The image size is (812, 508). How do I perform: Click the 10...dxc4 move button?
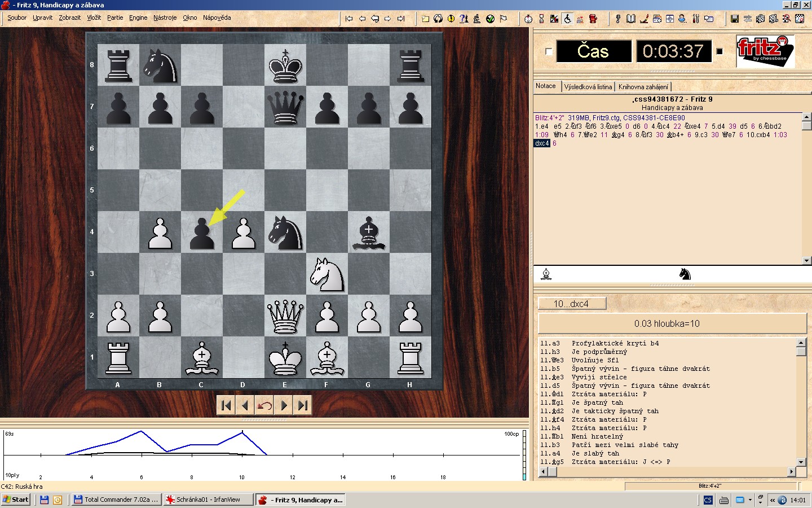(x=572, y=304)
